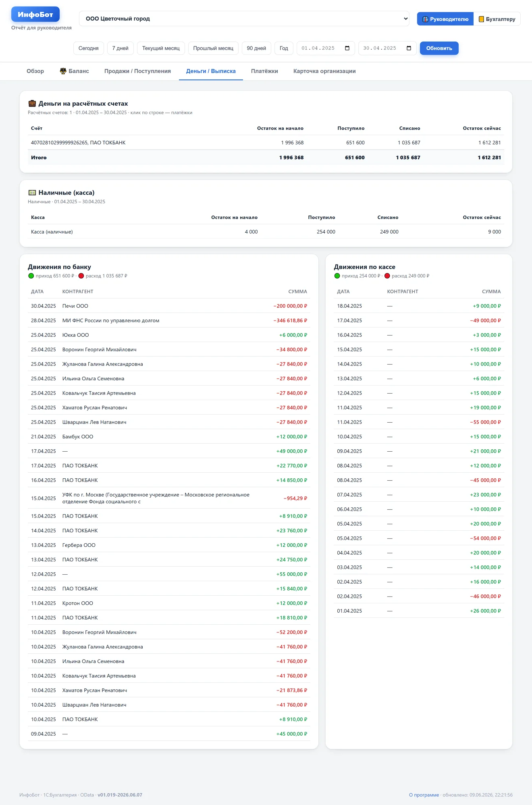
Task: Click the banknote icon beside Наличные (касса)
Action: point(32,193)
